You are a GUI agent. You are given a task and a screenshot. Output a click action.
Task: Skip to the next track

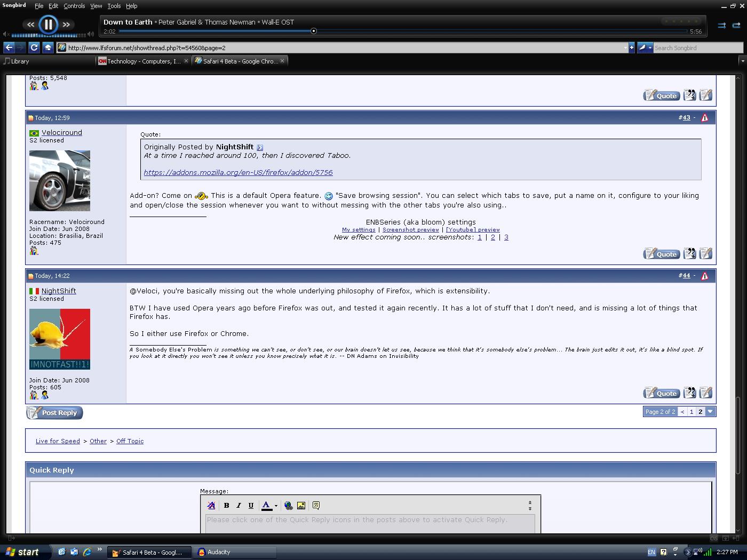tap(66, 25)
